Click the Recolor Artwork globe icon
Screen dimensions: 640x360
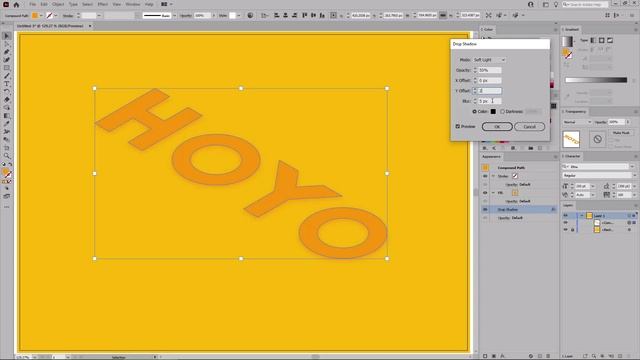tap(250, 16)
